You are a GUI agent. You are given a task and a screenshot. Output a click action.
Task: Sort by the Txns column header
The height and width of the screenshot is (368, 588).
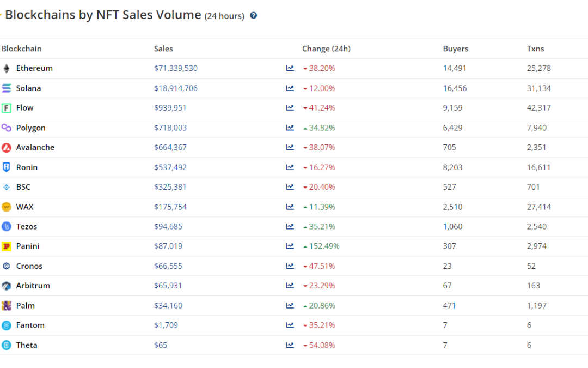tap(536, 49)
